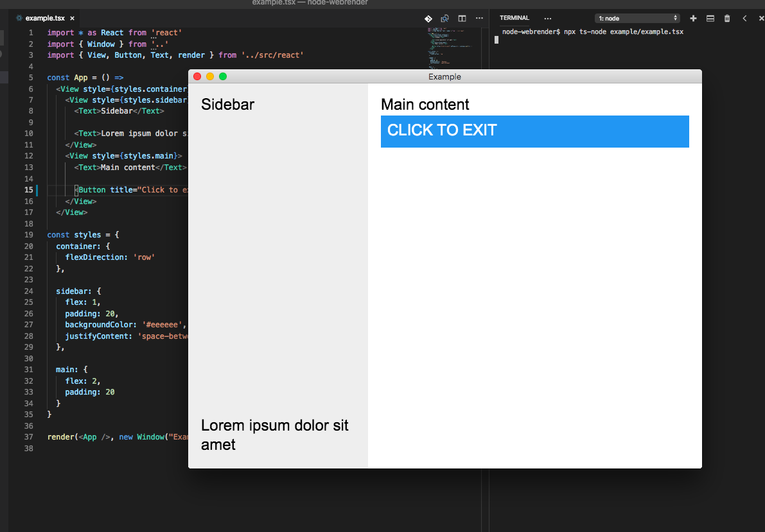Click 'Lorem ipsum dolor sit amet' text
The height and width of the screenshot is (532, 765).
(x=275, y=434)
